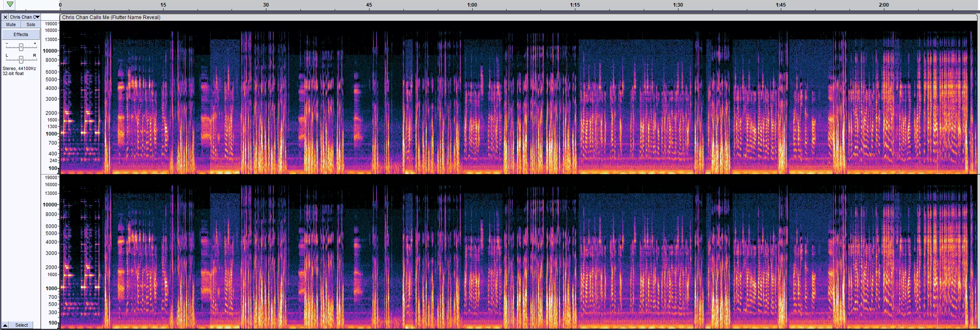Screen dimensions: 980x330
Task: Close the Chris Chan track with X
Action: [x=5, y=17]
